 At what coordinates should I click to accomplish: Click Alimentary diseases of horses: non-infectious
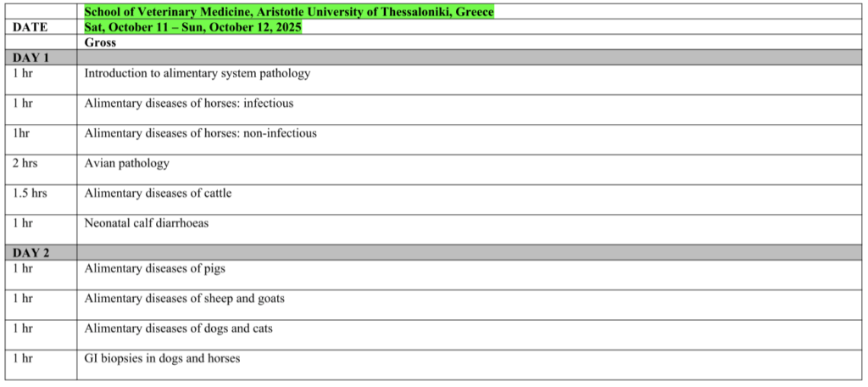(x=200, y=133)
